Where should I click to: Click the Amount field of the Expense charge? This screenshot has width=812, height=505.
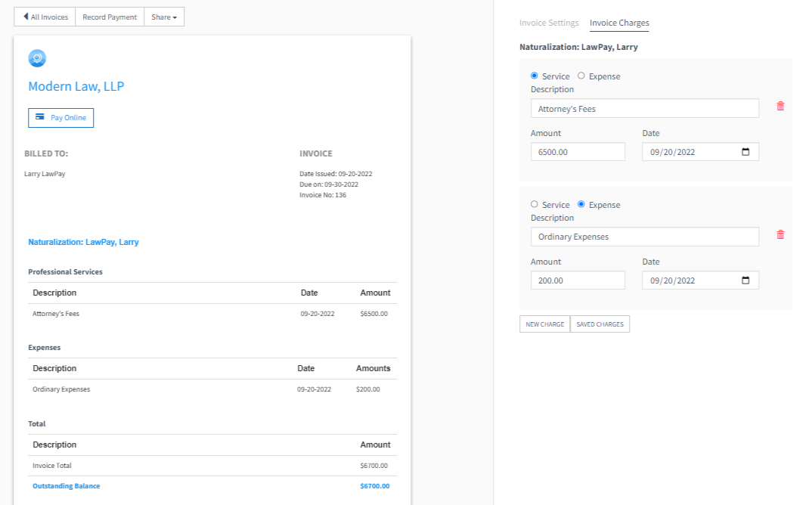[x=578, y=280]
